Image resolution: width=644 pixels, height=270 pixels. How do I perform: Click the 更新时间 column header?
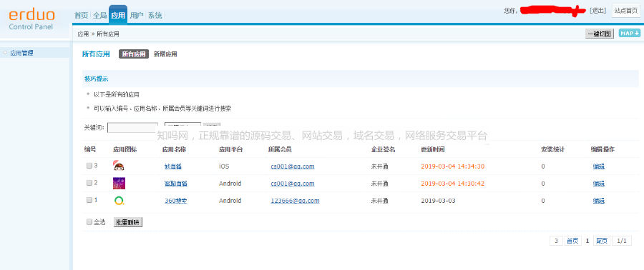pyautogui.click(x=432, y=149)
